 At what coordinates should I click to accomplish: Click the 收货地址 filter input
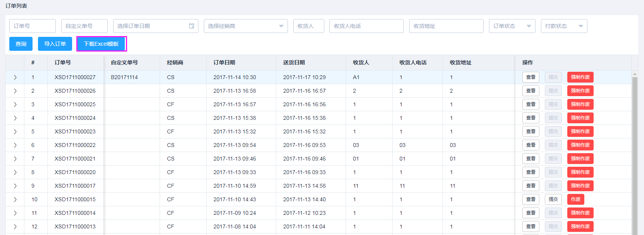(x=446, y=26)
